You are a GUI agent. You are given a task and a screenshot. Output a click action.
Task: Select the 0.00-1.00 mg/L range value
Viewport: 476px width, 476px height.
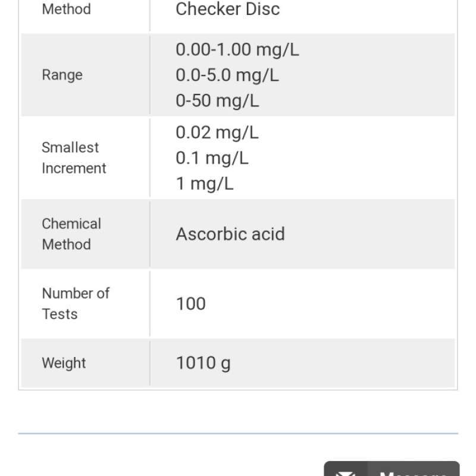(x=237, y=49)
